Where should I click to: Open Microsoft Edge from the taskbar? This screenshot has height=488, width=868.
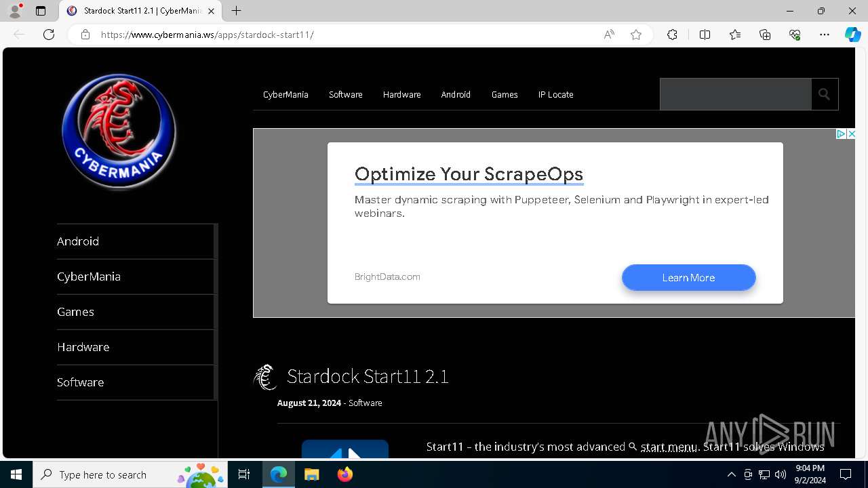click(x=279, y=474)
